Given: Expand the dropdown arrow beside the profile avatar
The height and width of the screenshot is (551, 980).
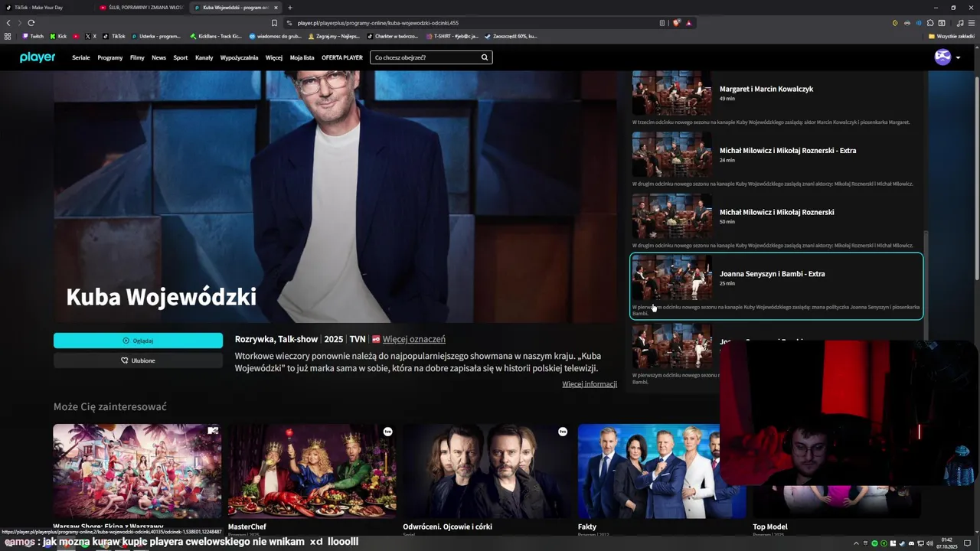Looking at the screenshot, I should coord(958,58).
